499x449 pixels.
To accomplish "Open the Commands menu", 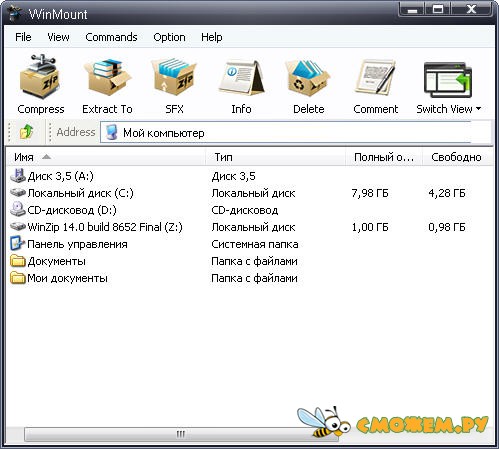I will 111,37.
